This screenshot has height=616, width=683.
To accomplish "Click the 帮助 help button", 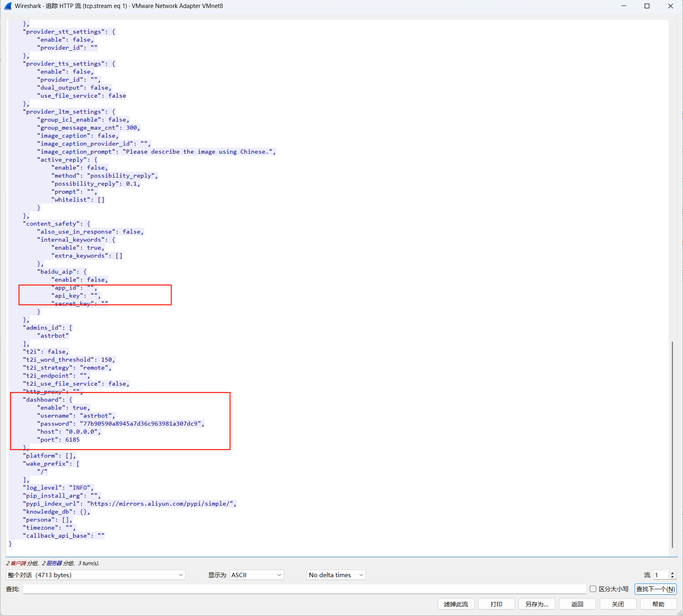I will click(658, 604).
